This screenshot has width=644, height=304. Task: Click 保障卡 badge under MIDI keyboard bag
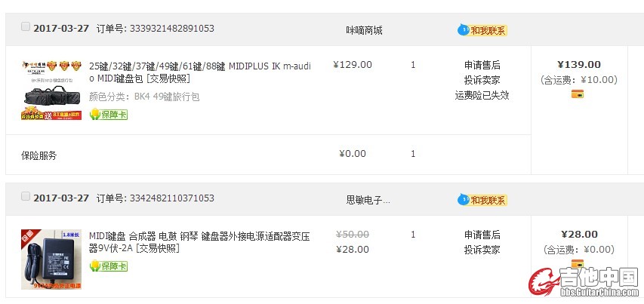point(108,115)
